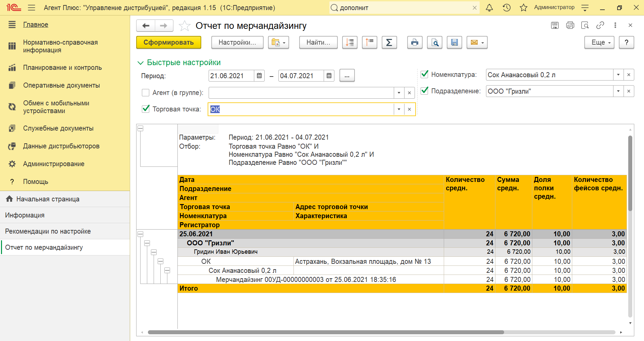Expand the Еще menu

[599, 43]
